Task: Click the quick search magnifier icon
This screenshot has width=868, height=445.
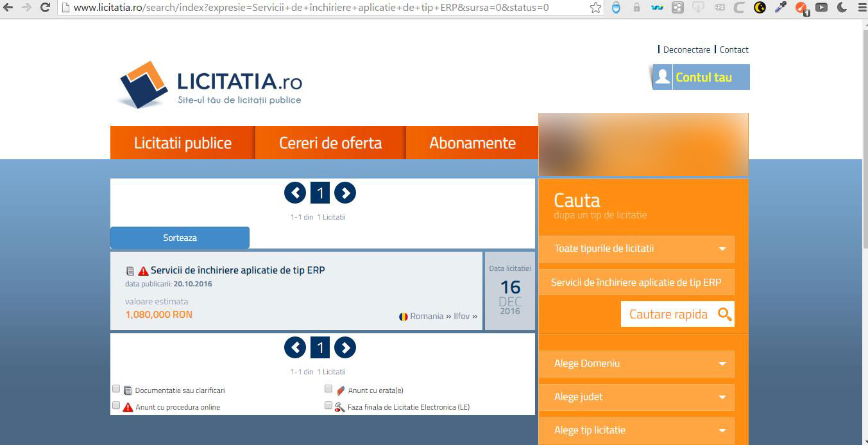Action: (724, 314)
